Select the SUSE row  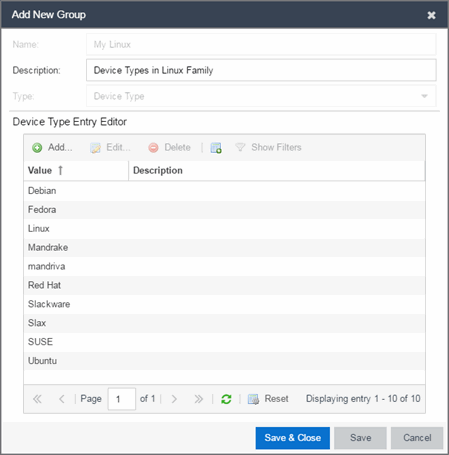[x=224, y=342]
